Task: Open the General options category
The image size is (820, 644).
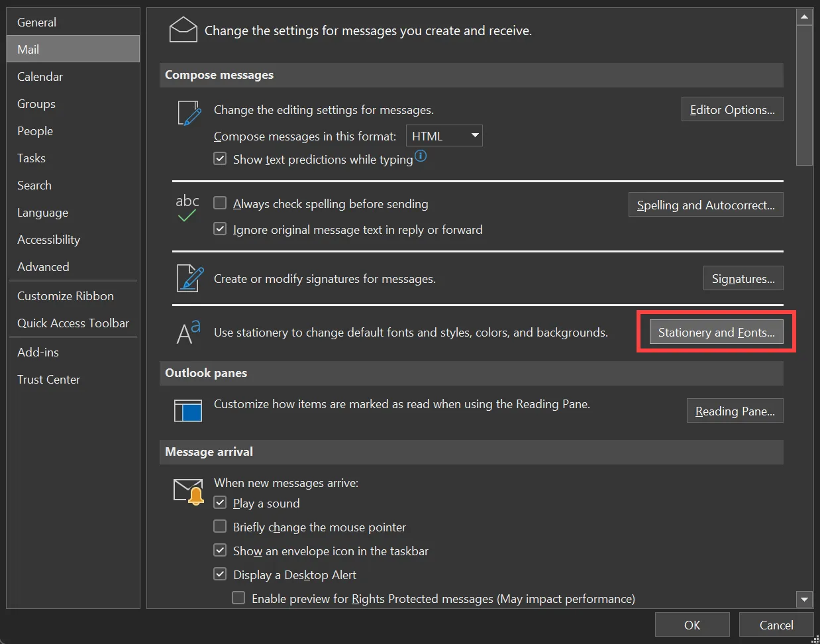Action: (x=73, y=22)
